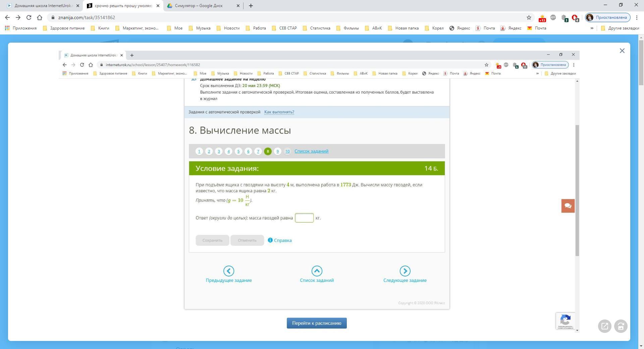Open Статистика bookmark folder
This screenshot has width=644, height=349.
point(317,28)
